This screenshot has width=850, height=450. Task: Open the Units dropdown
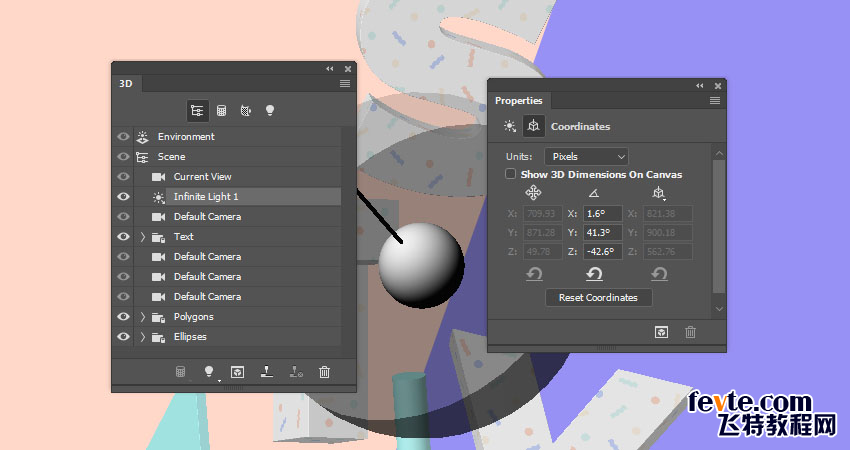[586, 156]
